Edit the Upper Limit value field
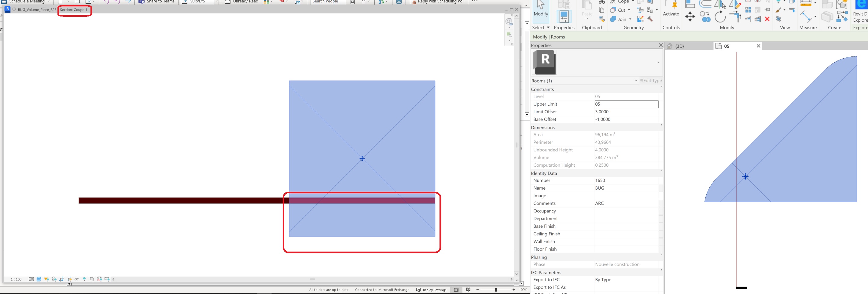Viewport: 868px width, 294px height. (x=627, y=104)
